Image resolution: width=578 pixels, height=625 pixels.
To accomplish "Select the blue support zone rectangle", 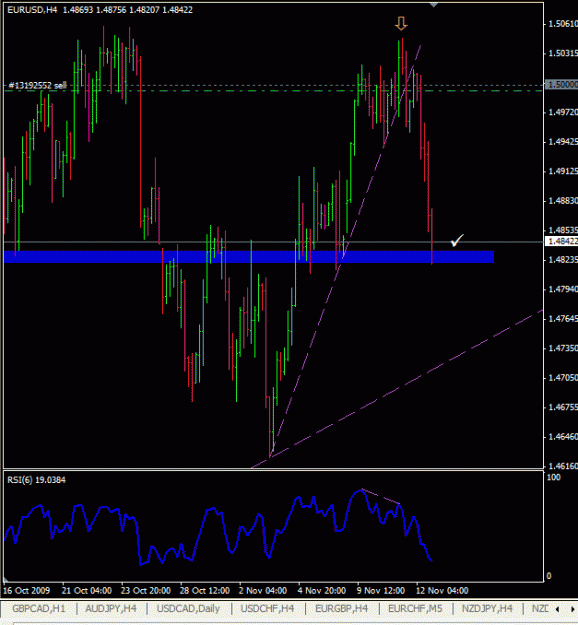I will click(x=249, y=257).
